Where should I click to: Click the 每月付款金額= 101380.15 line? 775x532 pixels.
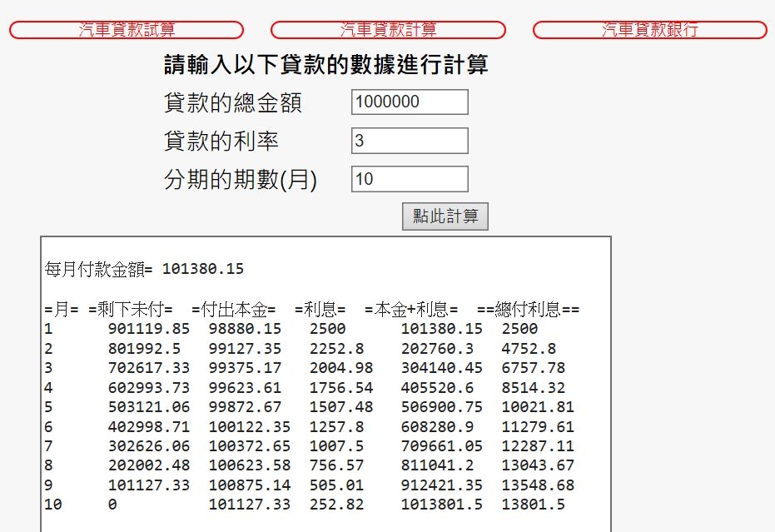tap(144, 269)
